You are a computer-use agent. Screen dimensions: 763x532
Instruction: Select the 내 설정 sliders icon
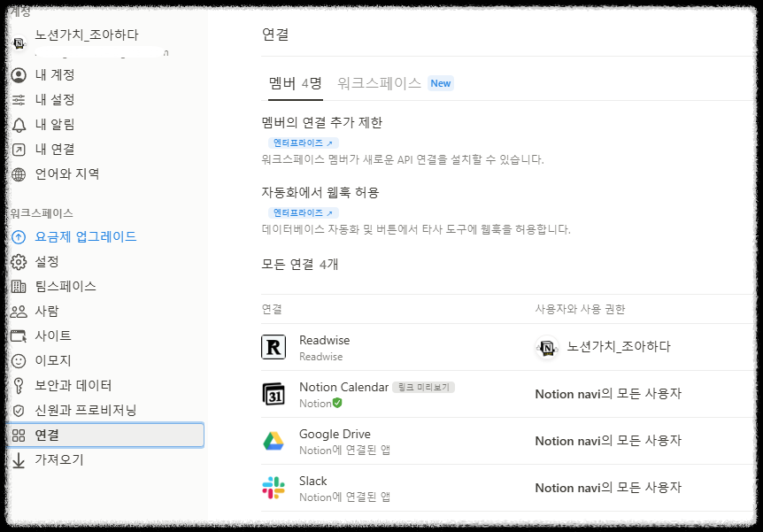coord(19,99)
